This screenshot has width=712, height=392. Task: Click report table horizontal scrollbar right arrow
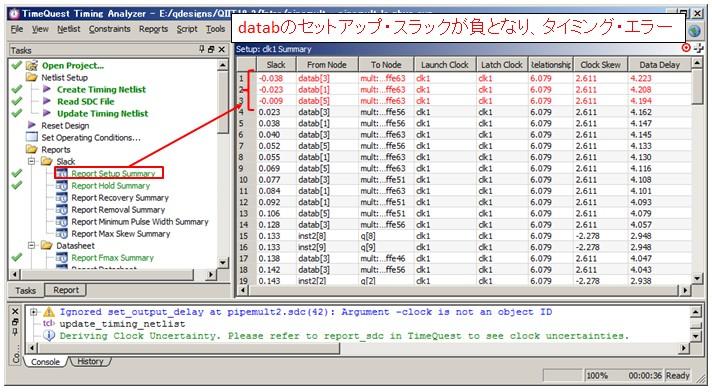tap(685, 290)
